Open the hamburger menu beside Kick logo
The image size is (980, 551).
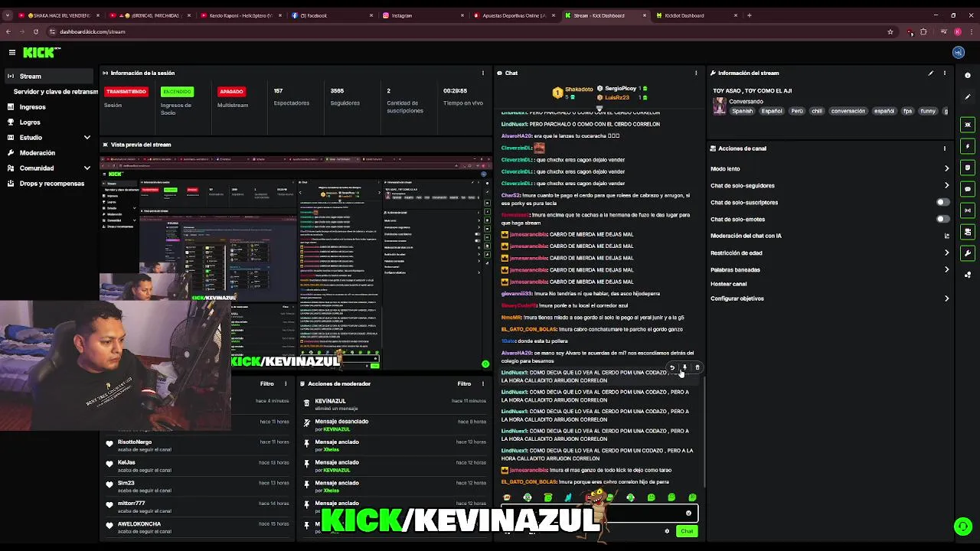tap(12, 52)
